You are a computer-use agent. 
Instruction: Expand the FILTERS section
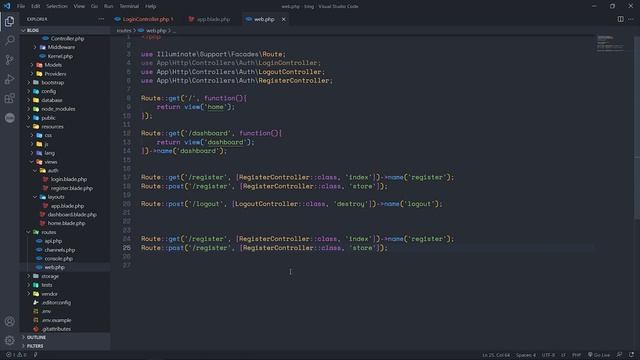pos(65,346)
